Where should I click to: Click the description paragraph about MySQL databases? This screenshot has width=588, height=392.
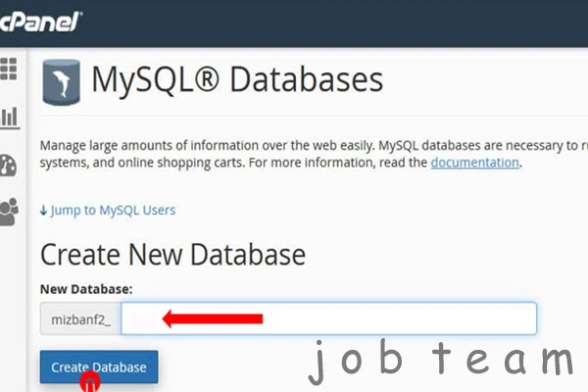tap(294, 154)
